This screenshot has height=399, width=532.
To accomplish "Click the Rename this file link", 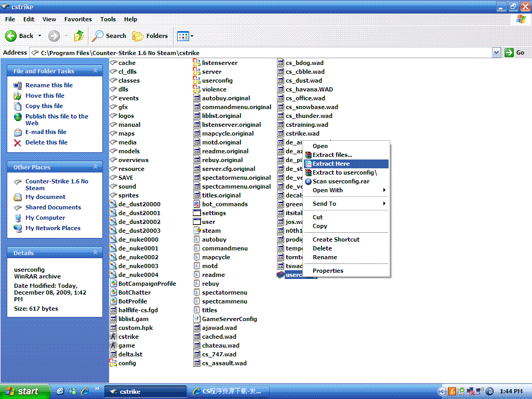I will (49, 85).
